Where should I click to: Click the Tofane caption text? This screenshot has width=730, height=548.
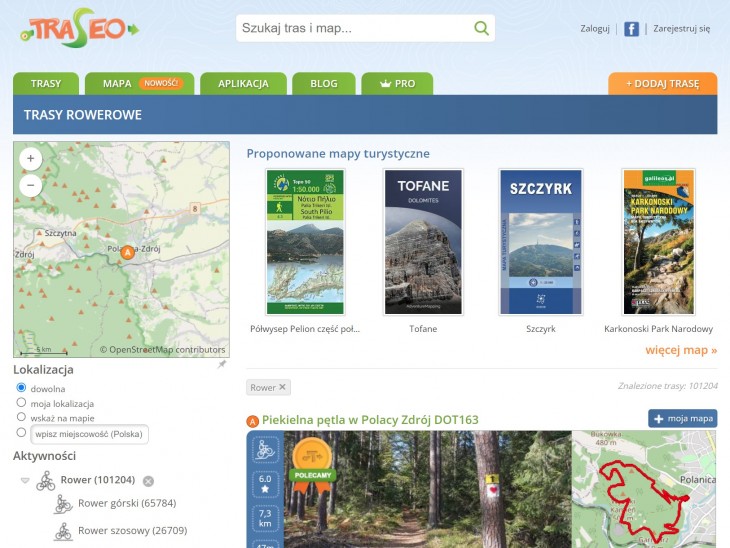(x=423, y=329)
